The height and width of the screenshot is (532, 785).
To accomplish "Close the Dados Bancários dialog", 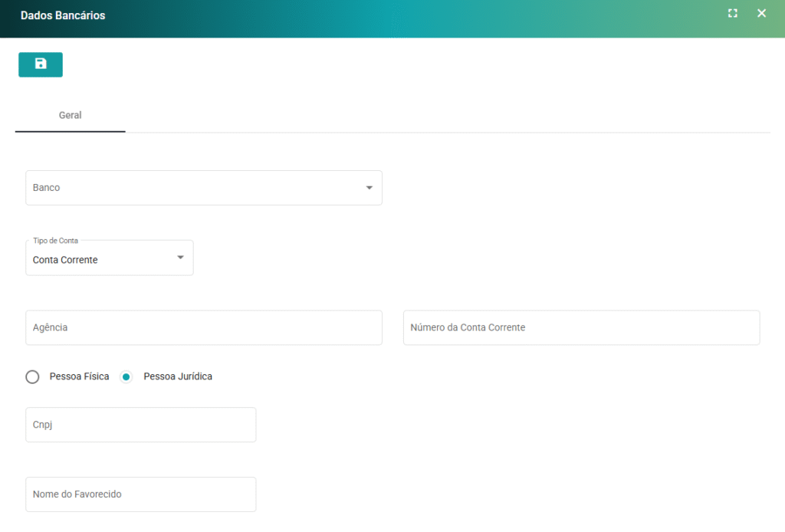I will [761, 13].
